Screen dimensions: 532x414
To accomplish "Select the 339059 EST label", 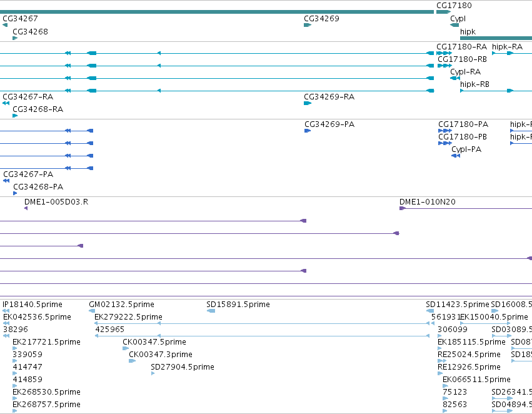I will tap(28, 355).
